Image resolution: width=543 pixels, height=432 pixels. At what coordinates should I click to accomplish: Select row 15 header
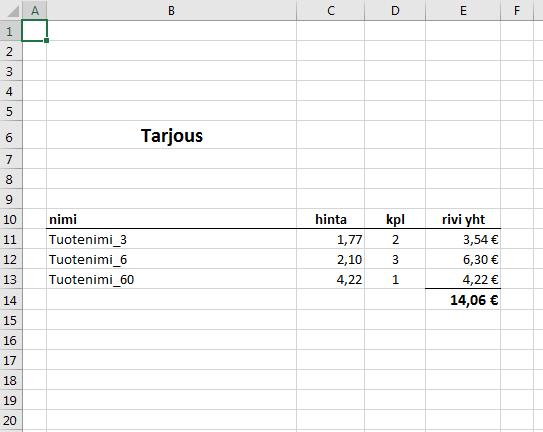pos(11,320)
